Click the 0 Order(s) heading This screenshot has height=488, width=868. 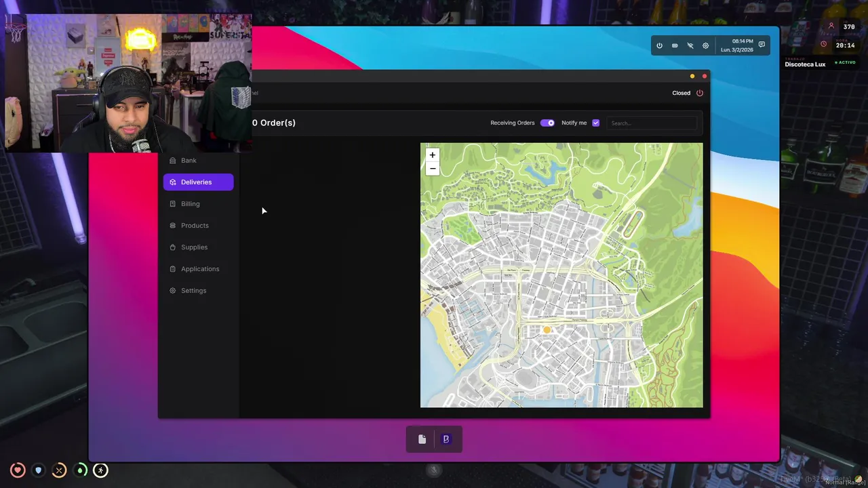[x=274, y=123]
